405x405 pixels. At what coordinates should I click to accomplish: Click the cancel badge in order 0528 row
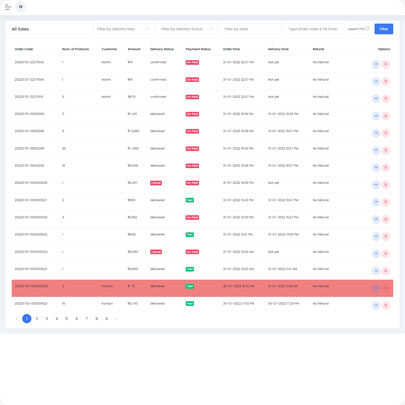[156, 183]
